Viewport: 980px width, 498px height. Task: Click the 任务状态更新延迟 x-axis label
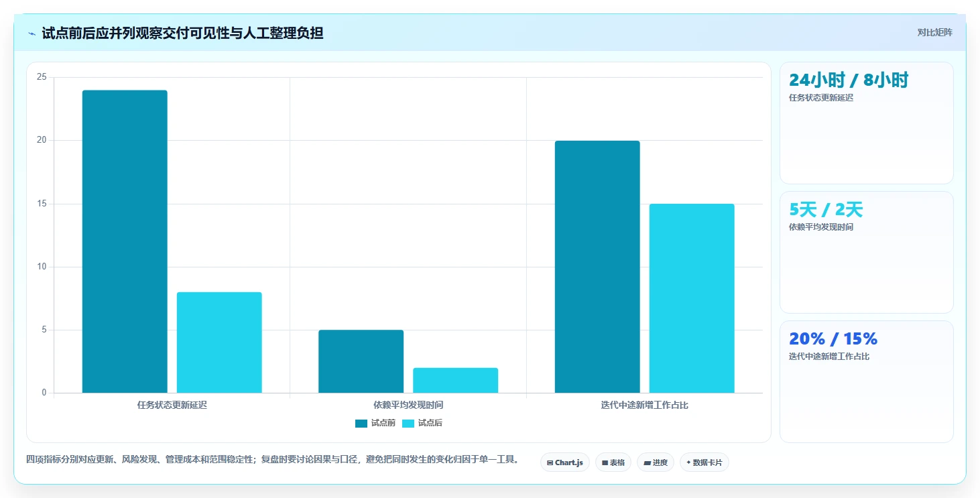pyautogui.click(x=172, y=405)
